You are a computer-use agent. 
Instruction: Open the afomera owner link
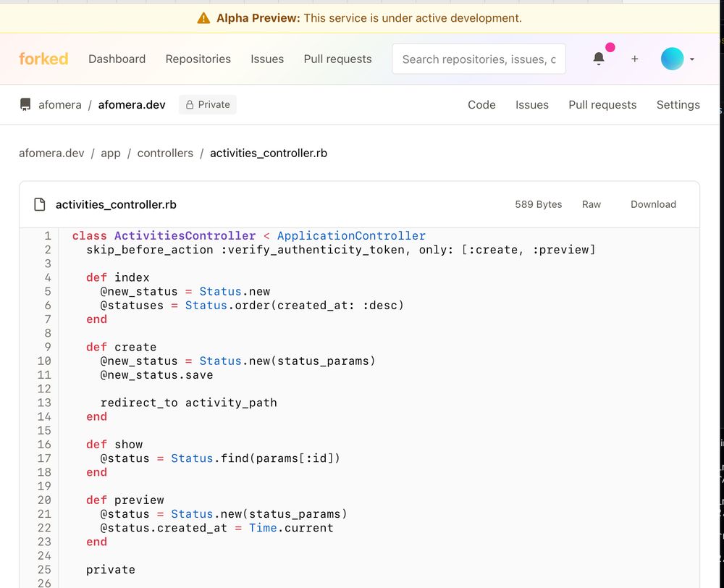coord(60,105)
